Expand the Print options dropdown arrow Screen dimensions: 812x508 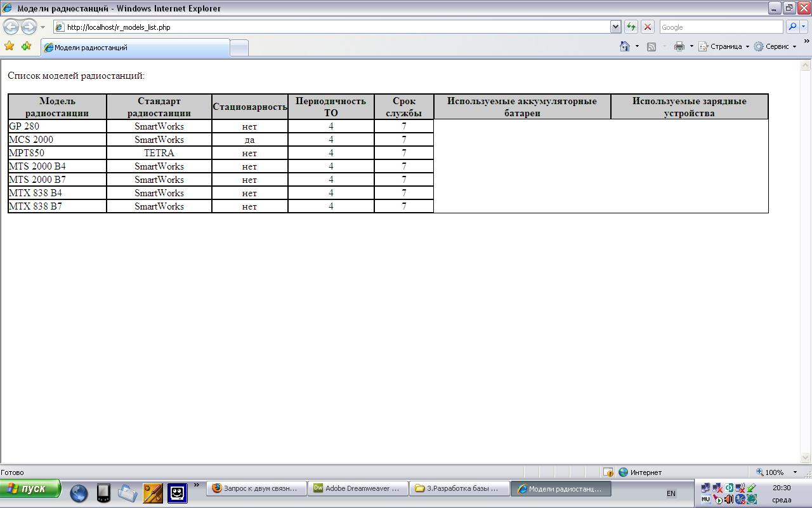click(691, 46)
